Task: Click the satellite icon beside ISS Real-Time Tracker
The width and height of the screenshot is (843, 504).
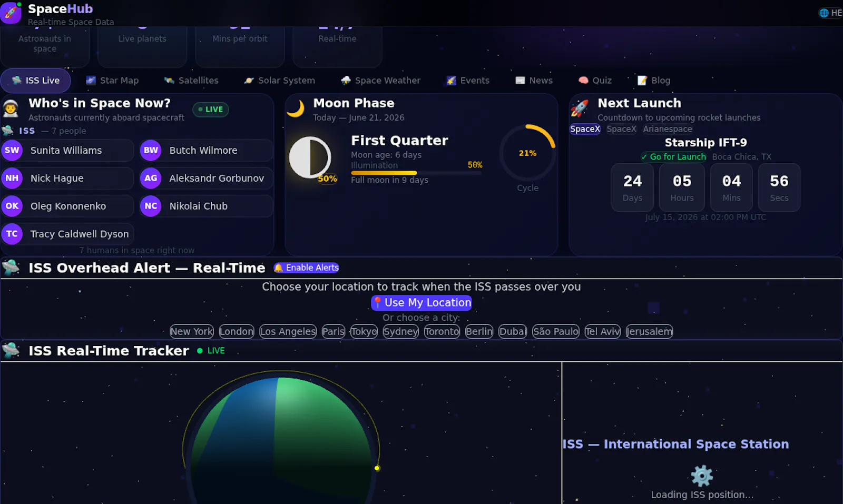Action: pos(11,350)
